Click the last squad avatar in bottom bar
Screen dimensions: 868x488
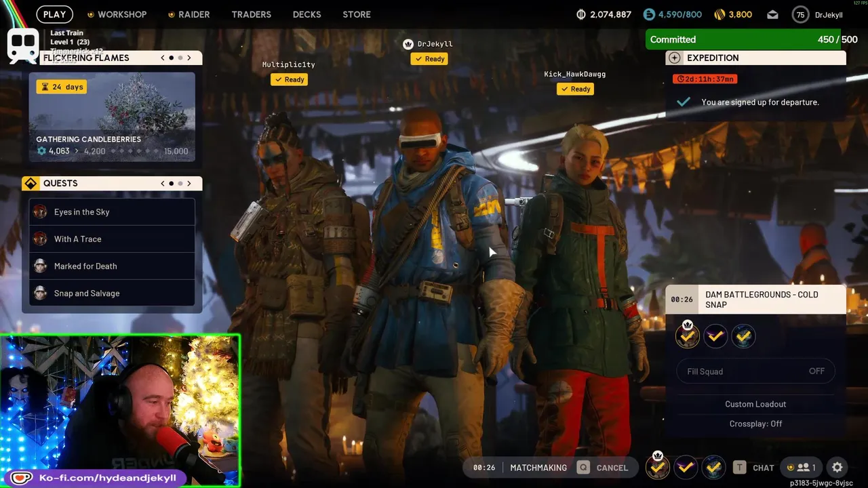pyautogui.click(x=713, y=467)
